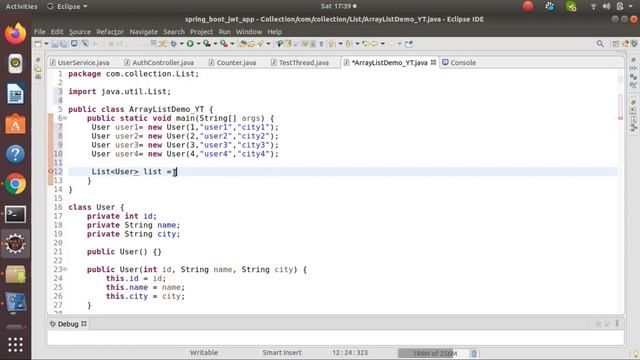Open Firefox from the dock

(16, 33)
